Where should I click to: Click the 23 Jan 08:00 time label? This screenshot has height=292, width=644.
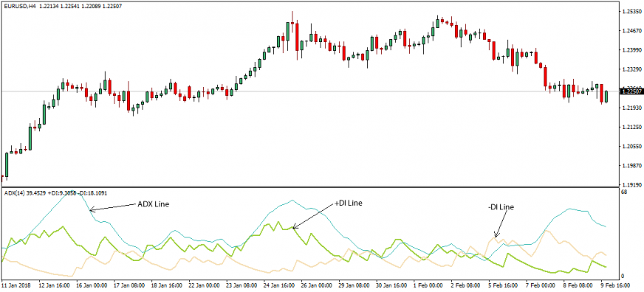point(243,285)
